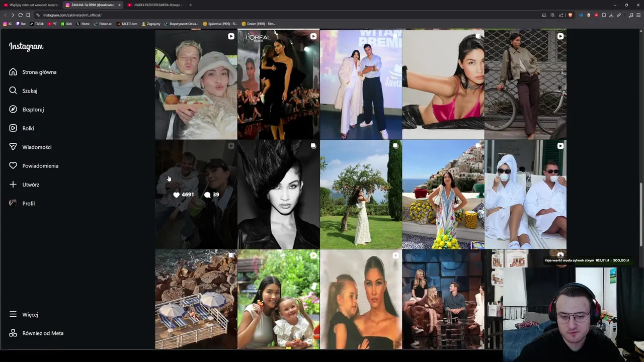644x362 pixels.
Task: Open the lemons seaside dress post
Action: coord(443,194)
